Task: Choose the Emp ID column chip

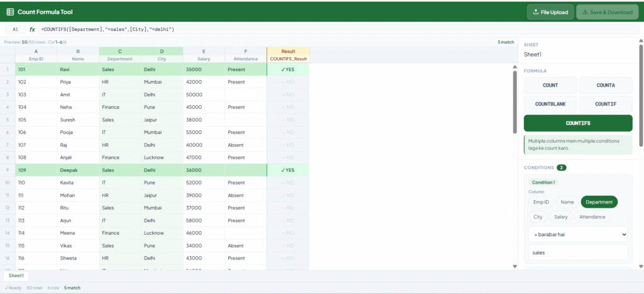Action: tap(541, 202)
